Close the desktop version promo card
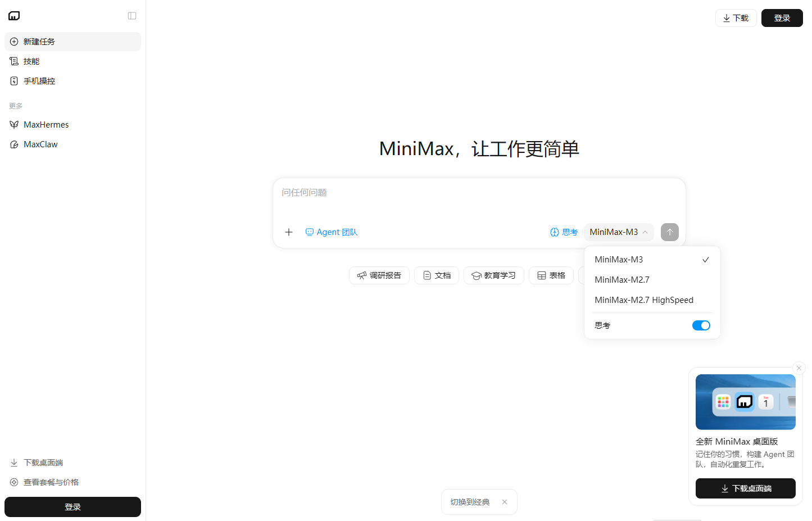 pos(799,368)
